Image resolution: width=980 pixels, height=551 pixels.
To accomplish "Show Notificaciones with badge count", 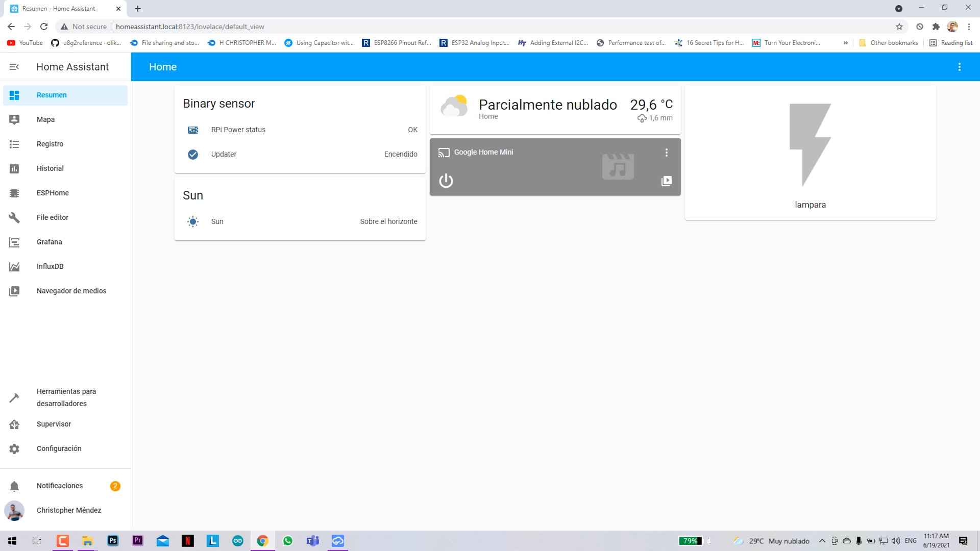I will [60, 486].
